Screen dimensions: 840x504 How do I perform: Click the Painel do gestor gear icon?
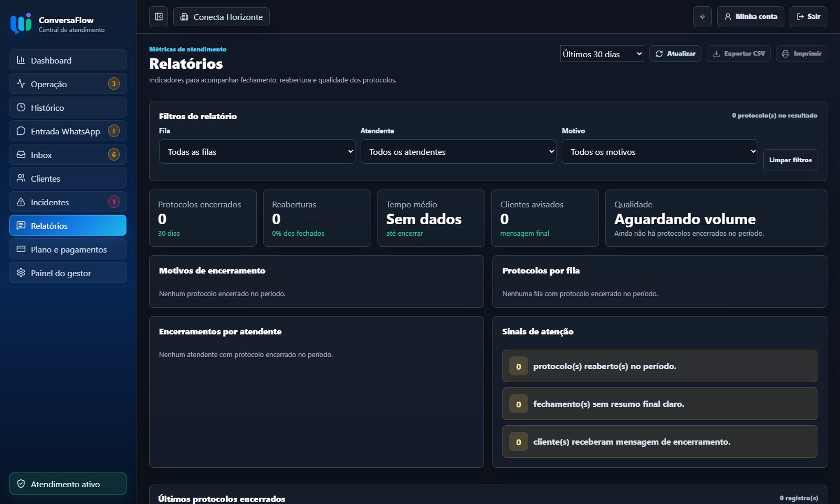tap(21, 272)
